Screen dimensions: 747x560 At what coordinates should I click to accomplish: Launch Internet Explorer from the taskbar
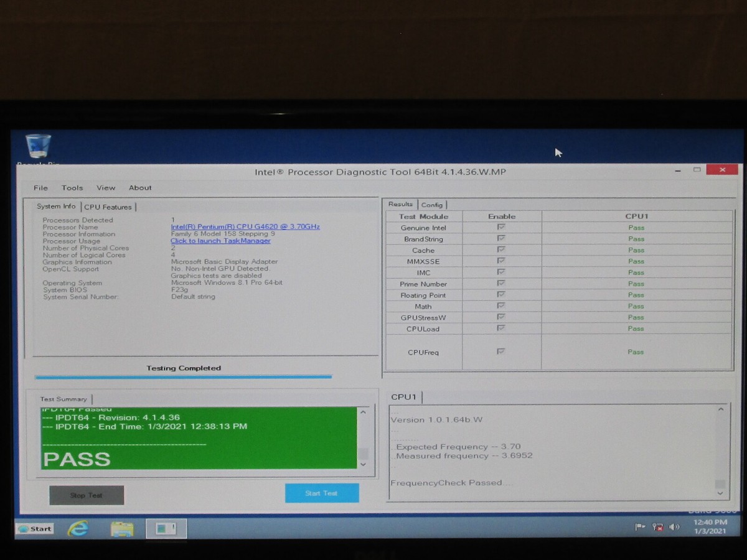pyautogui.click(x=77, y=528)
